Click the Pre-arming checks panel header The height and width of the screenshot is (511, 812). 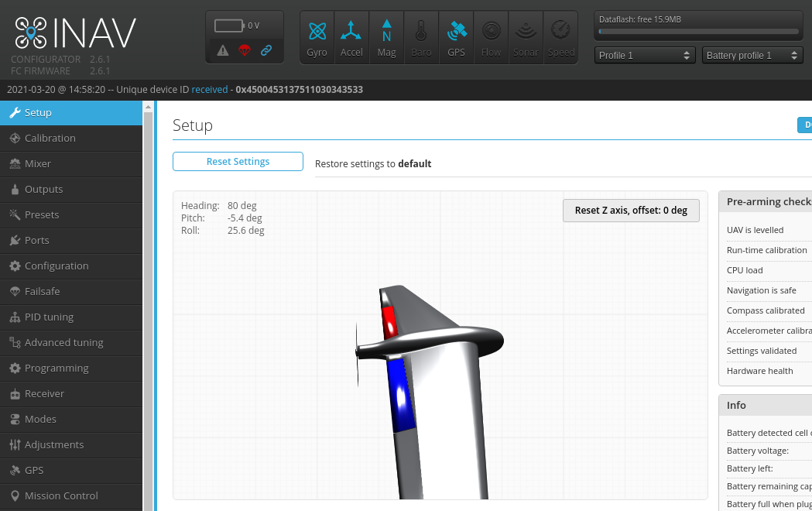pos(766,202)
